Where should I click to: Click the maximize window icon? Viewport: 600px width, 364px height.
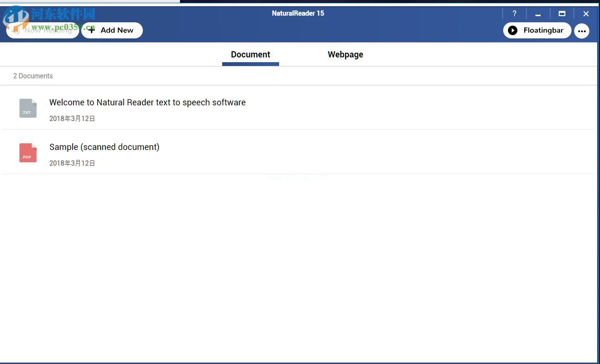click(x=562, y=14)
